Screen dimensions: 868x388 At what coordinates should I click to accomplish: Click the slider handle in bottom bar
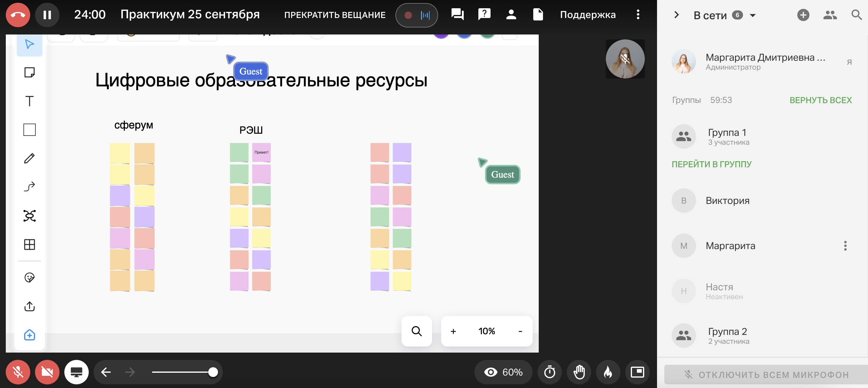pyautogui.click(x=213, y=372)
